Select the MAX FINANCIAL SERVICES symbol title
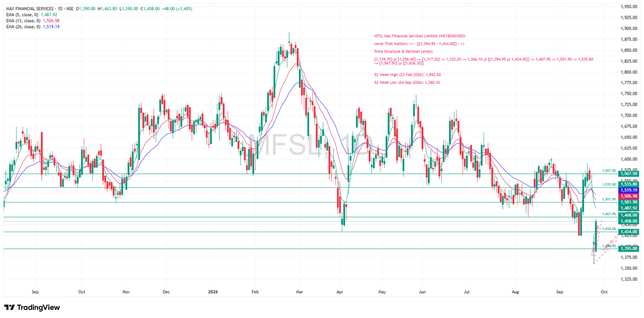This screenshot has width=644, height=318. (30, 9)
